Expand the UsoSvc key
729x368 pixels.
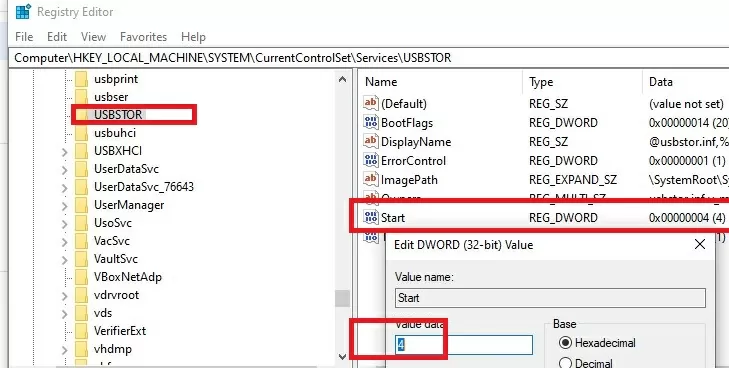(x=64, y=223)
